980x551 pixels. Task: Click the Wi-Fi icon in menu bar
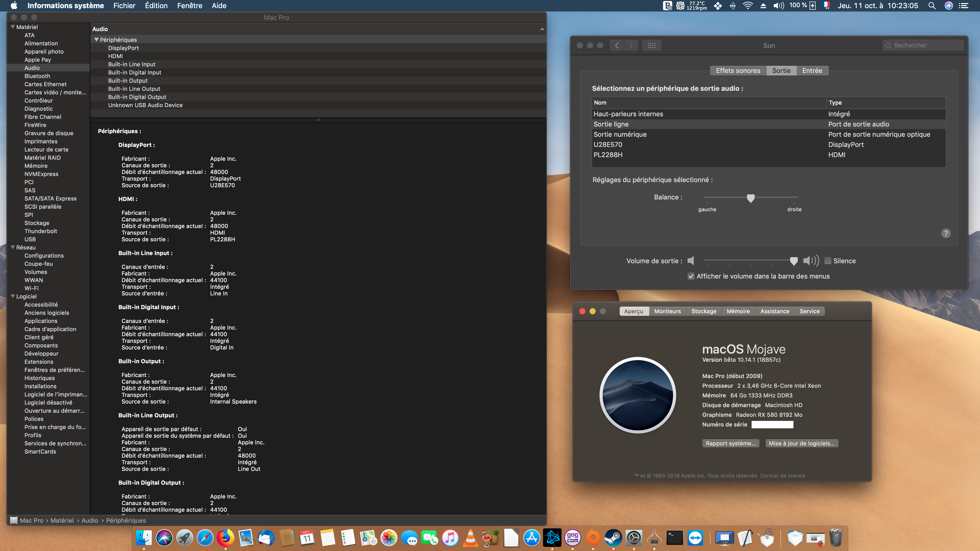click(748, 6)
